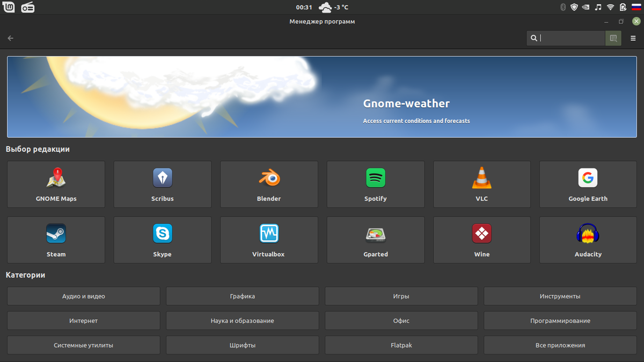Open the Игры category

coord(401,296)
